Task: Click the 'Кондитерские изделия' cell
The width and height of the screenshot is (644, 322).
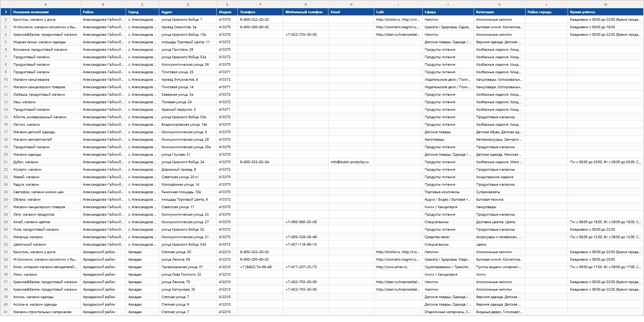Action: (499, 177)
